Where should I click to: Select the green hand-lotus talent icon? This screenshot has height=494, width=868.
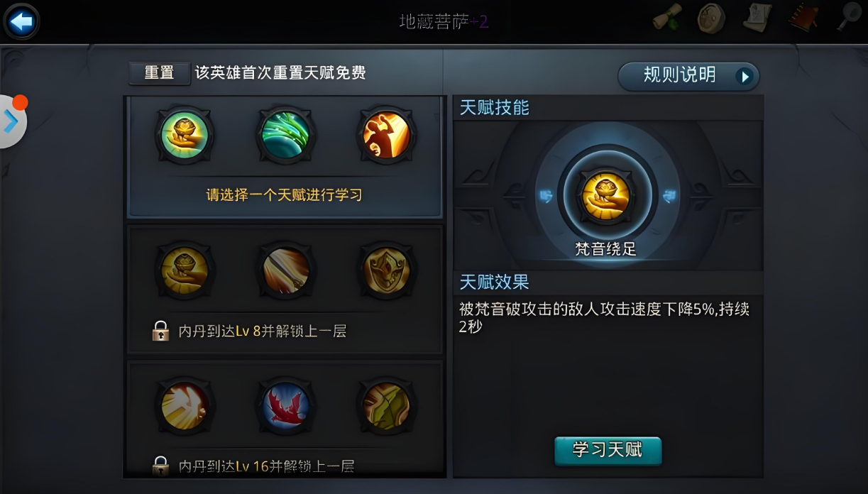click(x=185, y=134)
